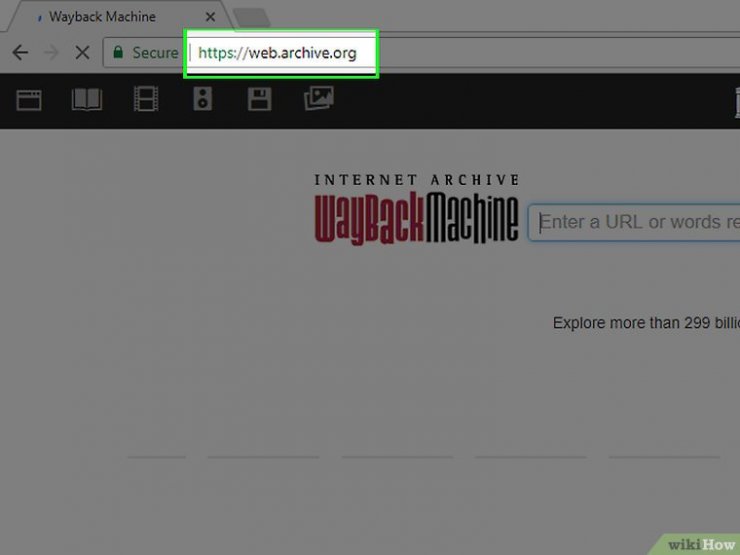
Task: Click the INTERNET ARCHIVE heading text
Action: click(417, 180)
